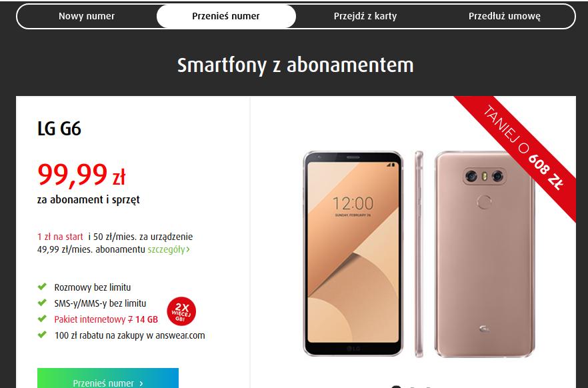Click the LG G6 rose gold back image
The width and height of the screenshot is (588, 388).
[485, 254]
